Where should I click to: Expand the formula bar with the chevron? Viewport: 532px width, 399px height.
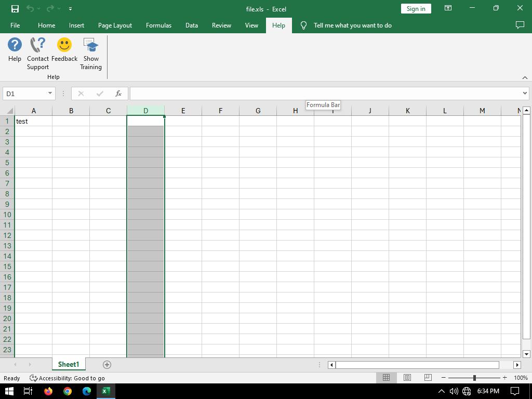click(525, 94)
